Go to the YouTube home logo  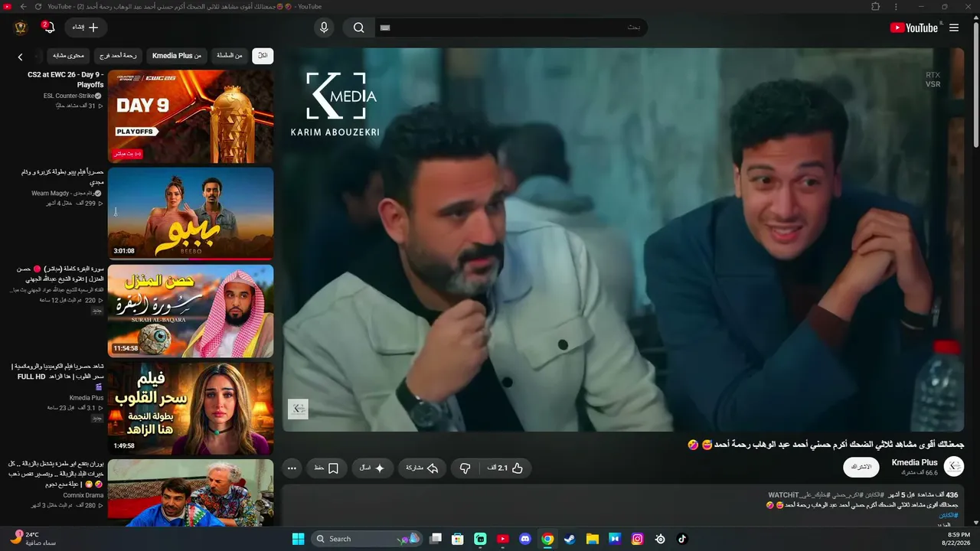point(913,28)
